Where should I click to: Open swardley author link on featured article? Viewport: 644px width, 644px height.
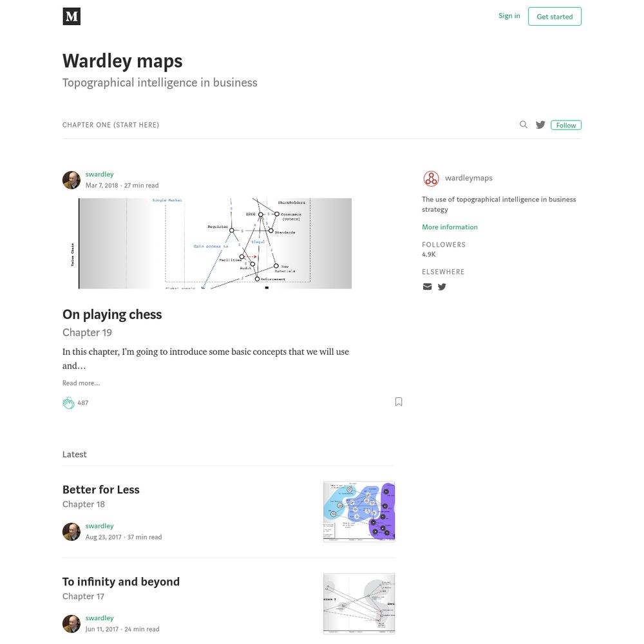[99, 174]
